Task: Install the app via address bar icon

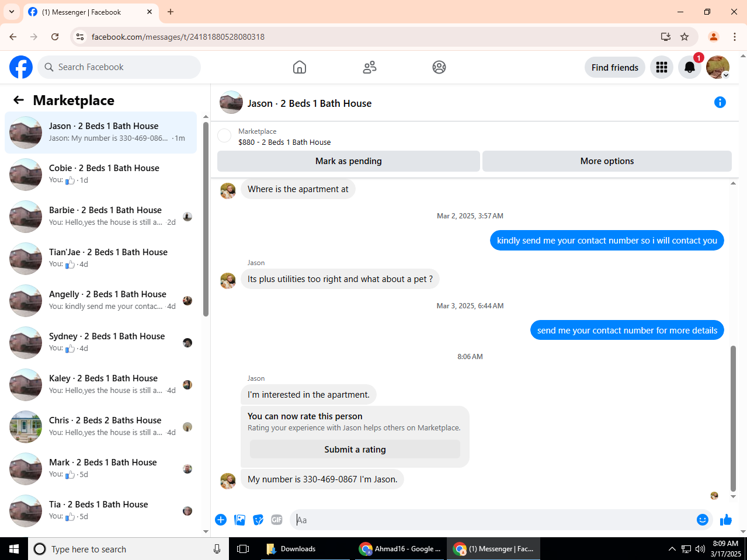Action: 665,37
